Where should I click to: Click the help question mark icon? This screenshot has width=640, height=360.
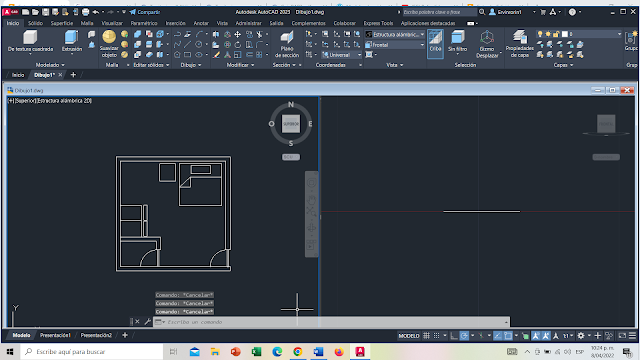572,12
